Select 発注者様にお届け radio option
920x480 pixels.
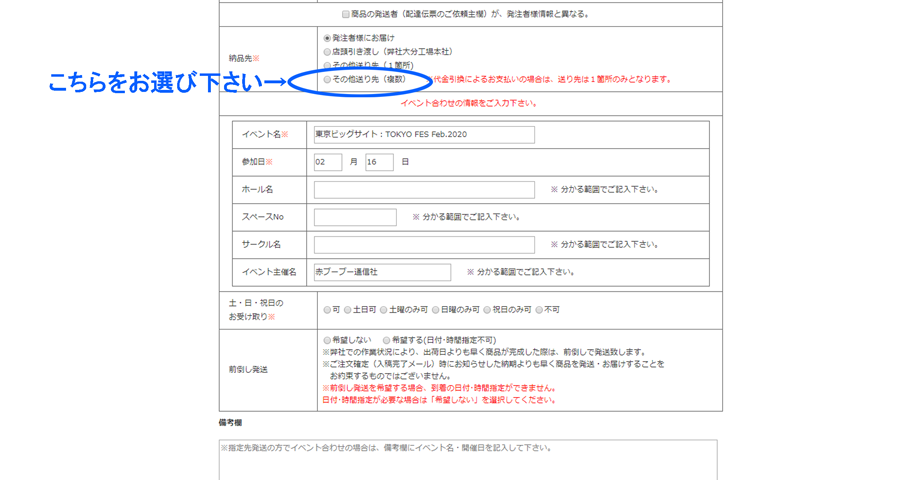(327, 39)
